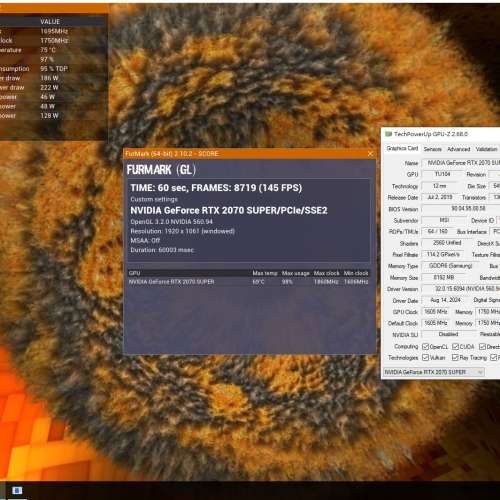Click the 128 W value in overlay
The height and width of the screenshot is (500, 500).
(49, 116)
